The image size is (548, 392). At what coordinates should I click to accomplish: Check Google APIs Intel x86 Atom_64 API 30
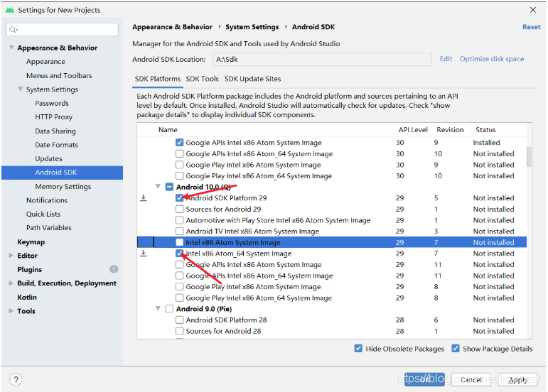pyautogui.click(x=179, y=153)
